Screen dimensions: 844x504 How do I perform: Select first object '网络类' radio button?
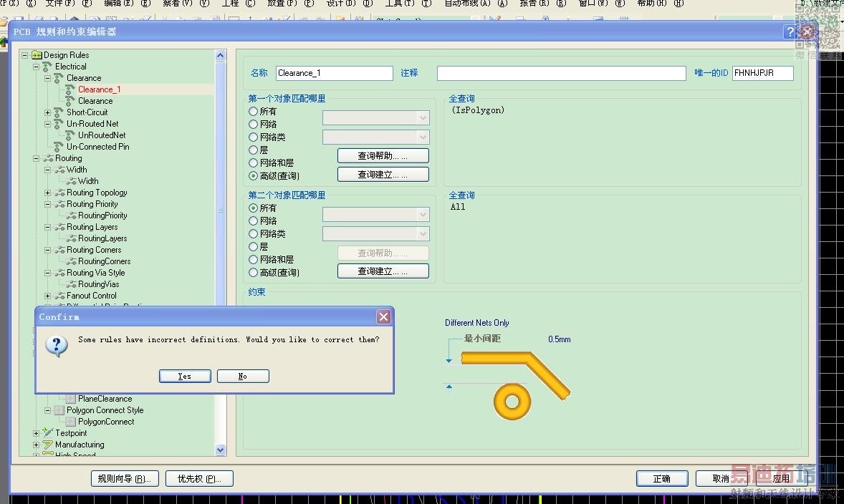click(253, 137)
